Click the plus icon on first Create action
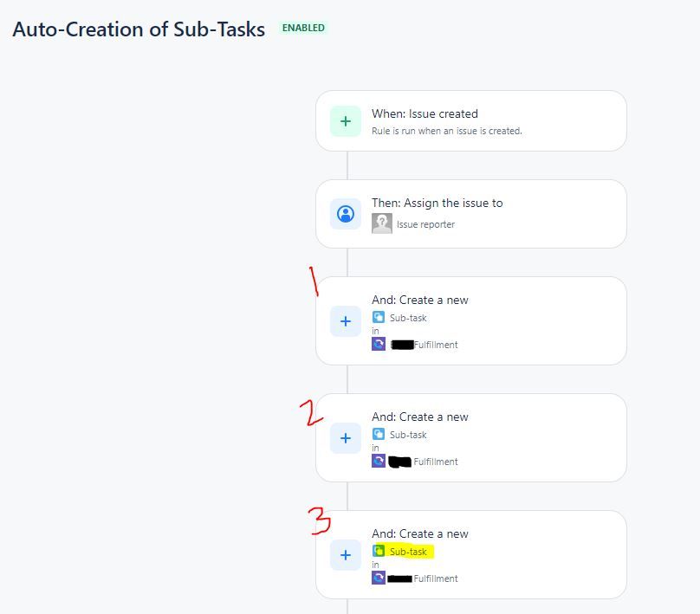This screenshot has height=614, width=700. pos(345,321)
